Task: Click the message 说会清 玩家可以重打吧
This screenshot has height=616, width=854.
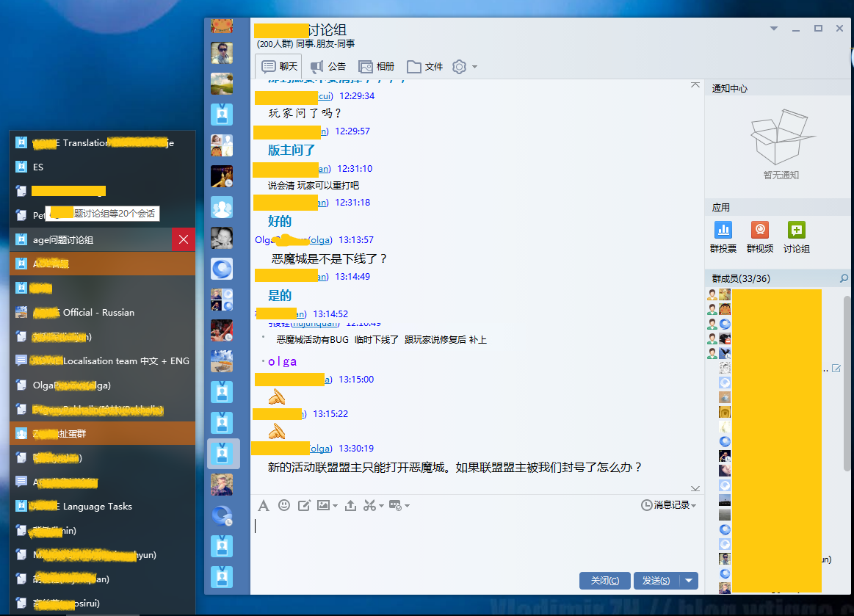Action: [314, 186]
